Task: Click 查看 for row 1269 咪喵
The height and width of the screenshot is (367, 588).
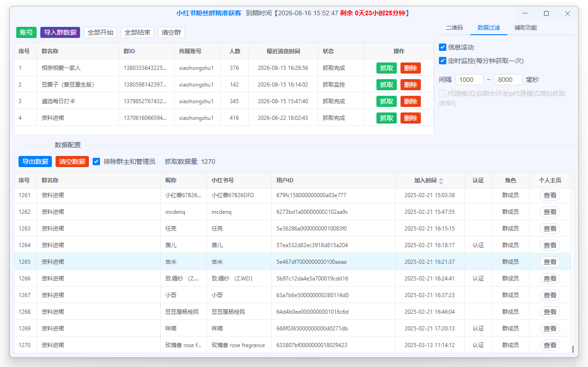Action: click(550, 329)
